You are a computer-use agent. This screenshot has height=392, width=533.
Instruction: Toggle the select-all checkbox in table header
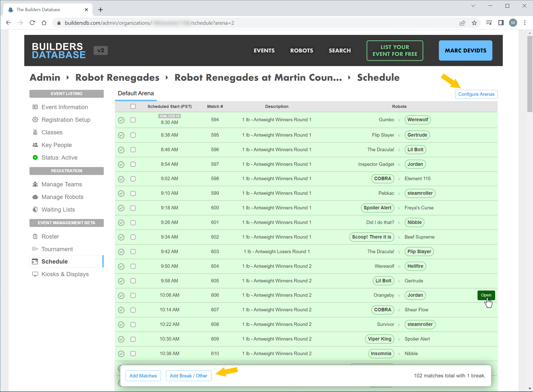point(133,106)
